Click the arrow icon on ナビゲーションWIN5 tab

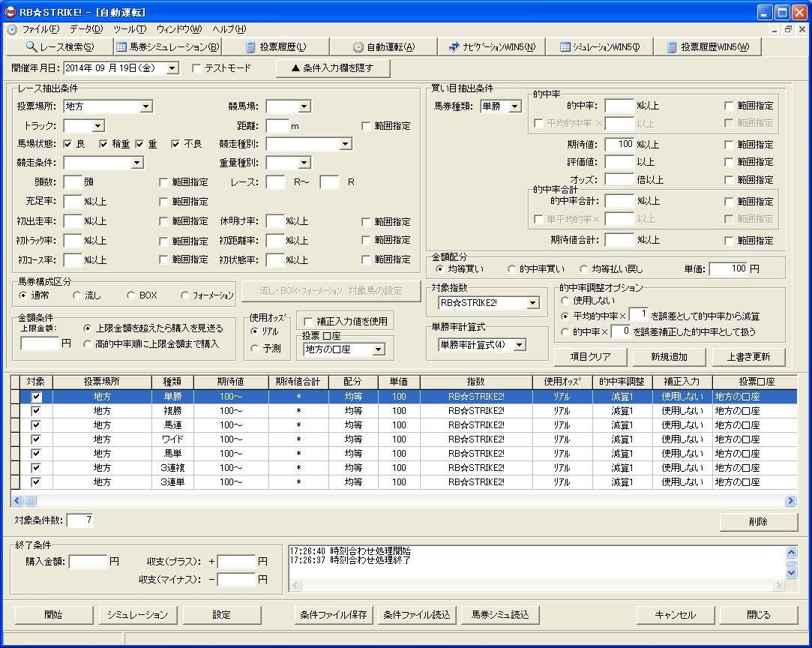(454, 46)
